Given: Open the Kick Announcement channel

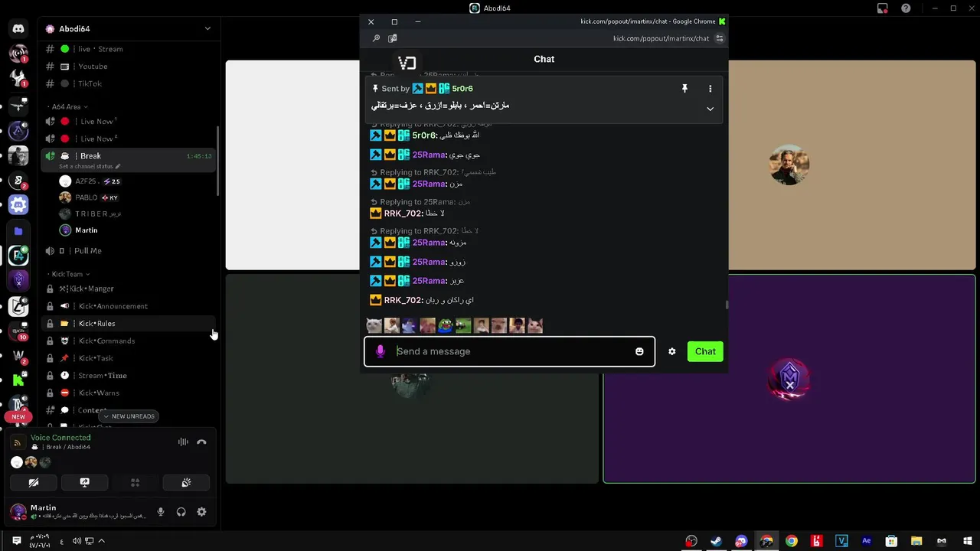Looking at the screenshot, I should coord(128,306).
